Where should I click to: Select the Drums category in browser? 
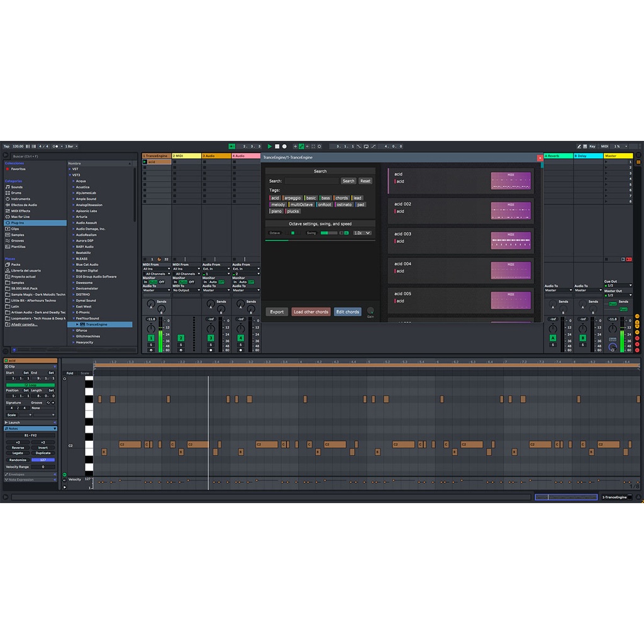click(16, 193)
